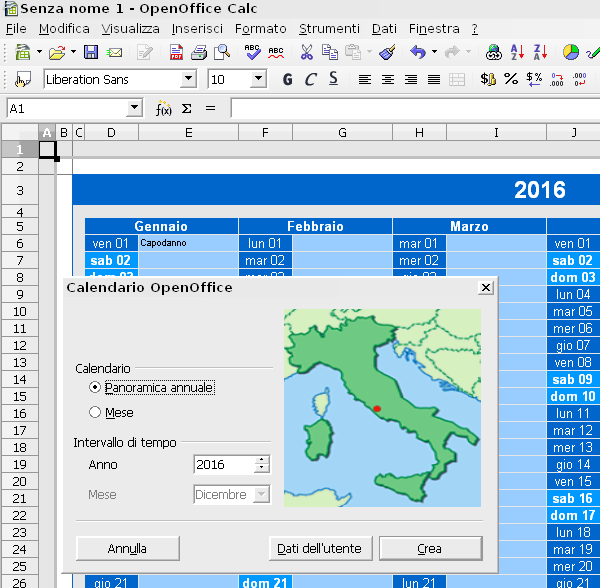Select the Panoramica annuale radio button
Viewport: 600px width, 588px height.
(x=95, y=387)
